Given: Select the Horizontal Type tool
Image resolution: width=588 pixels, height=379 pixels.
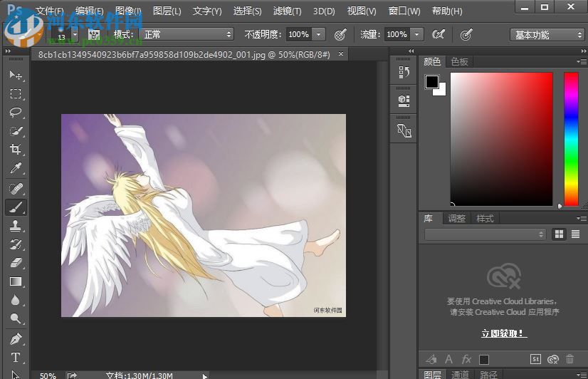Looking at the screenshot, I should [16, 358].
